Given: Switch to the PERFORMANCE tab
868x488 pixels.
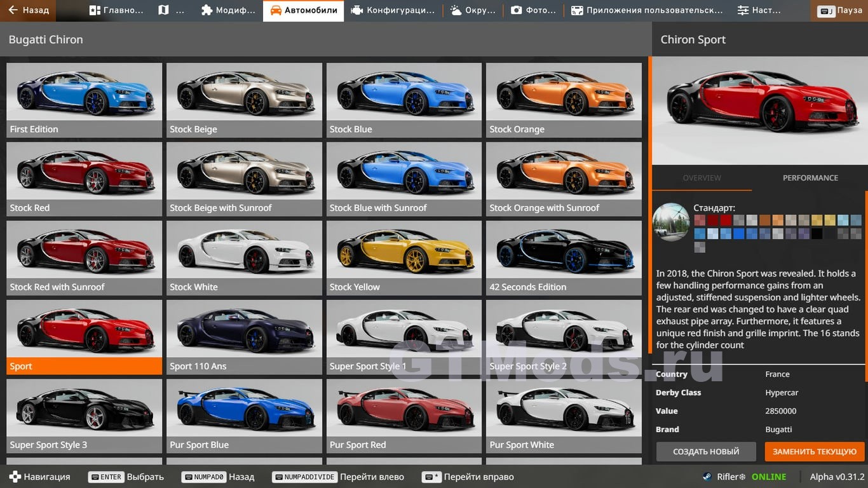Looking at the screenshot, I should (810, 178).
